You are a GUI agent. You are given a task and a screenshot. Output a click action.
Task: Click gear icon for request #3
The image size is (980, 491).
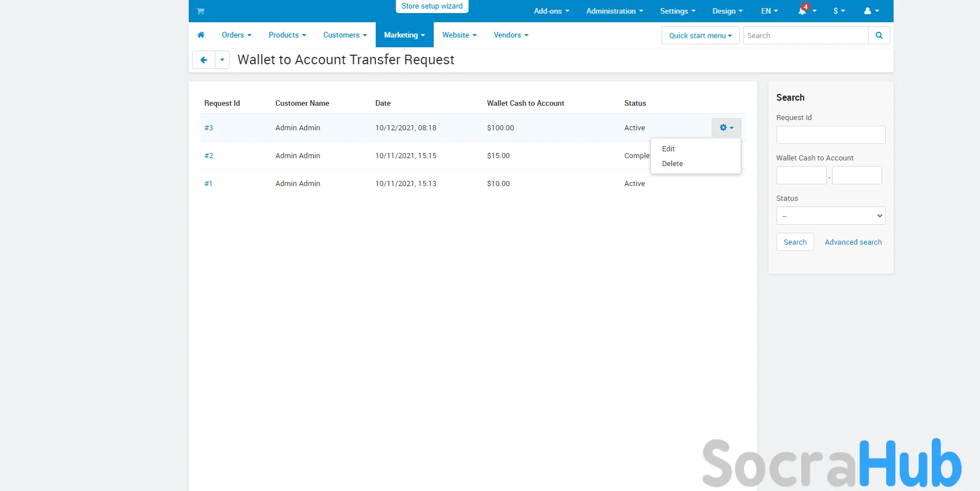coord(726,127)
